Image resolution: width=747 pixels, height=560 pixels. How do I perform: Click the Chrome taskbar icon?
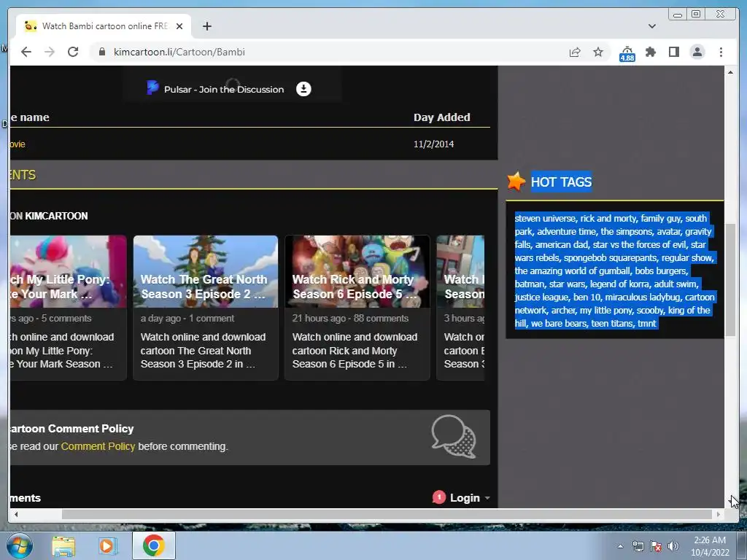click(x=153, y=545)
